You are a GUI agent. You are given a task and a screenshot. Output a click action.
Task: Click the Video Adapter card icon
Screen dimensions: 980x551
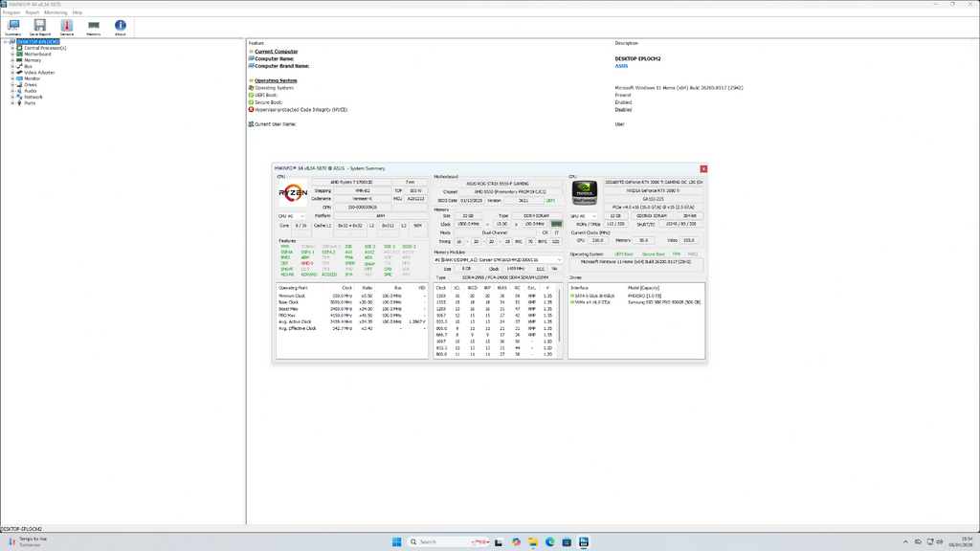point(19,73)
